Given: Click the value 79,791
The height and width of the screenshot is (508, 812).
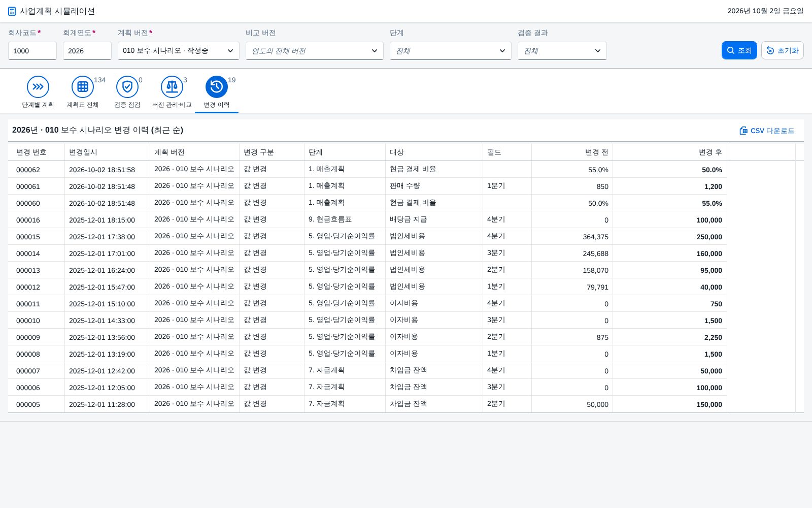Looking at the screenshot, I should (x=597, y=287).
